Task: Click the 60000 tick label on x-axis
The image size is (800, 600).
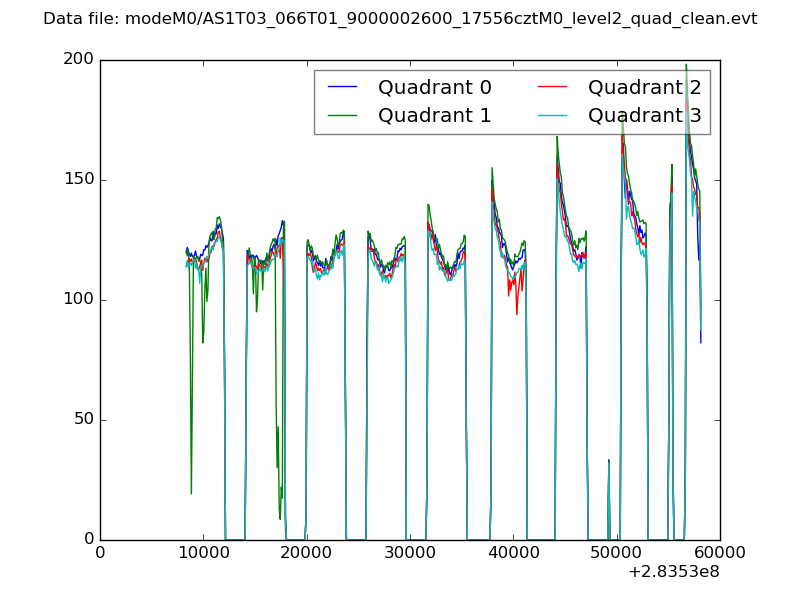Action: (x=719, y=553)
